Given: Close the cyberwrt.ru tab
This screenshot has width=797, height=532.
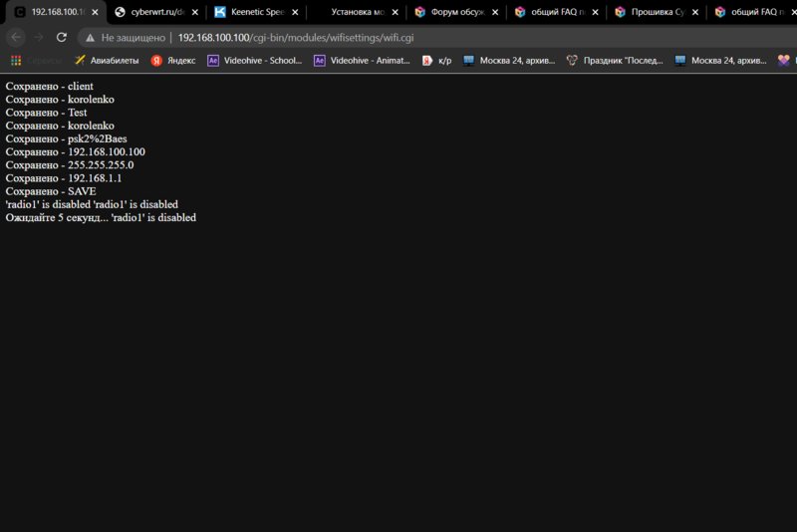Looking at the screenshot, I should pyautogui.click(x=195, y=12).
